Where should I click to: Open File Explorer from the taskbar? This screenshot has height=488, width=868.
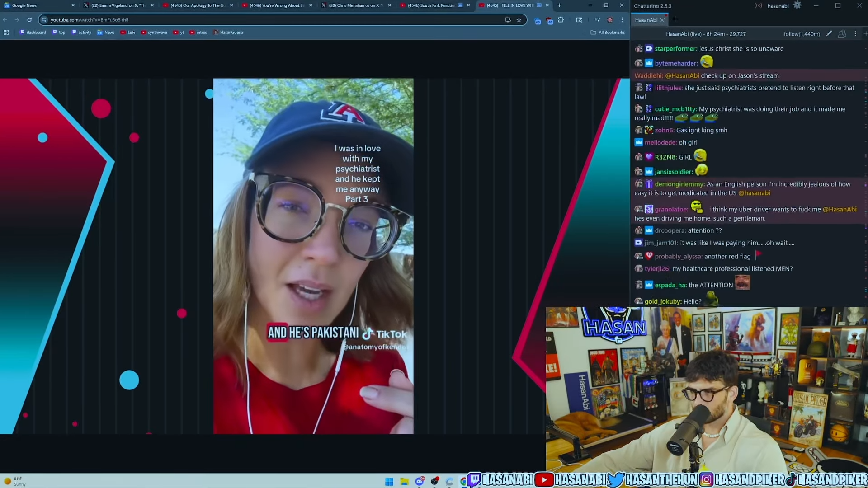click(404, 481)
